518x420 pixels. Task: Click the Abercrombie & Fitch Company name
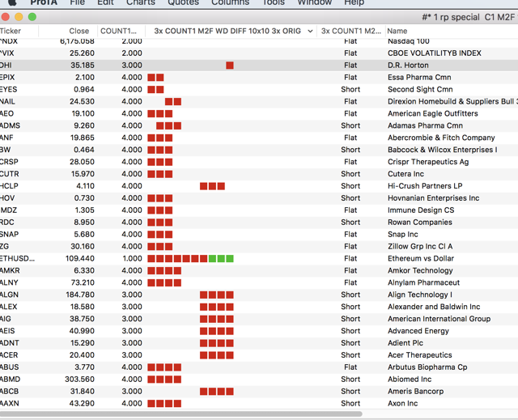441,138
